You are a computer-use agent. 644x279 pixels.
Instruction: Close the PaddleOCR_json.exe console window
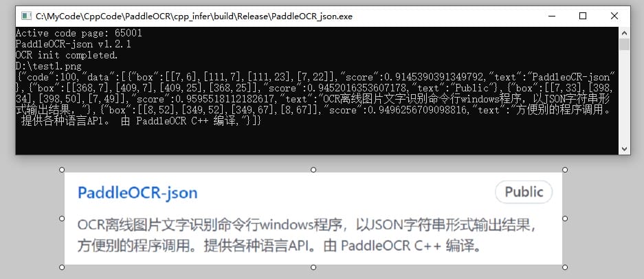[x=614, y=16]
